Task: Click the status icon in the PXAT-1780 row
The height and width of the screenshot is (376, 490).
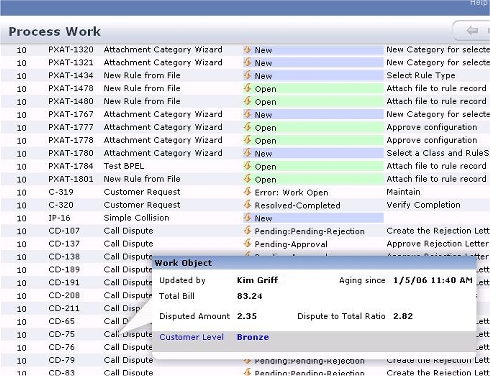Action: (247, 153)
